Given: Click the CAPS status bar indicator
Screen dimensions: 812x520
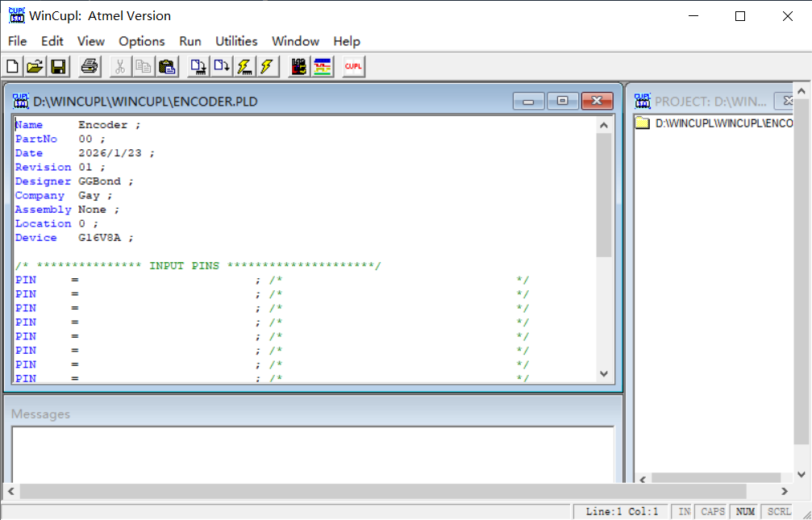Looking at the screenshot, I should [713, 512].
